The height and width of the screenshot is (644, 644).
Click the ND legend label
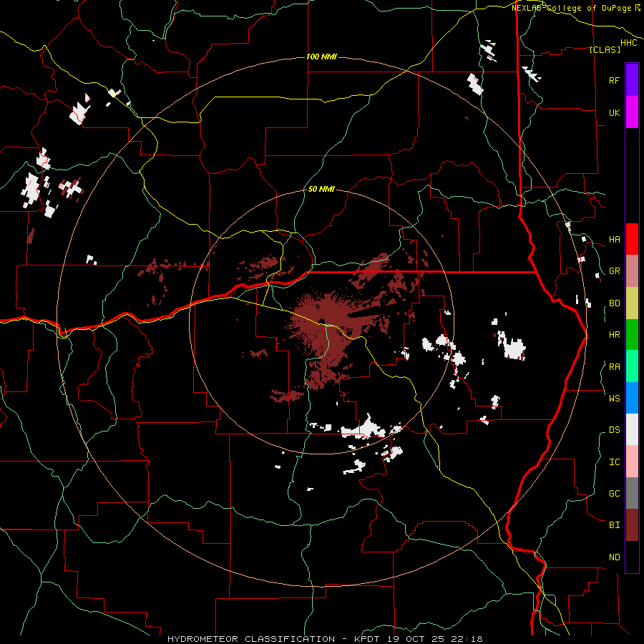click(615, 557)
